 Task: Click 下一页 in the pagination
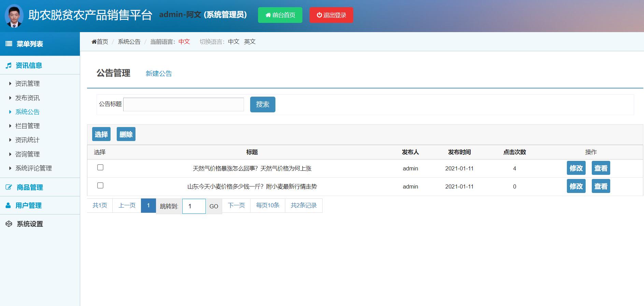click(237, 205)
